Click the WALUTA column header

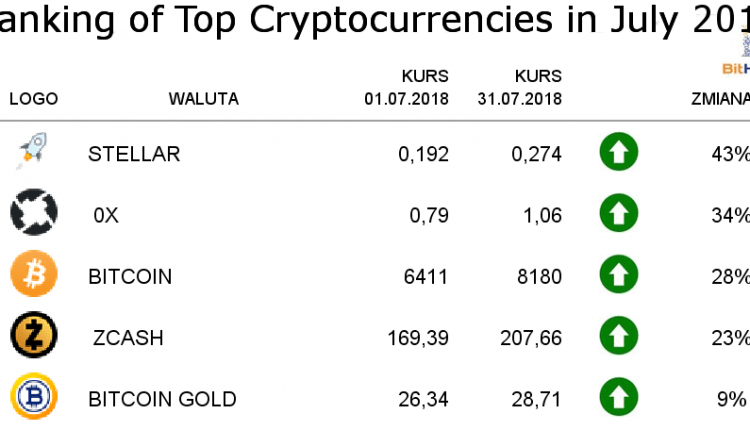(x=203, y=99)
